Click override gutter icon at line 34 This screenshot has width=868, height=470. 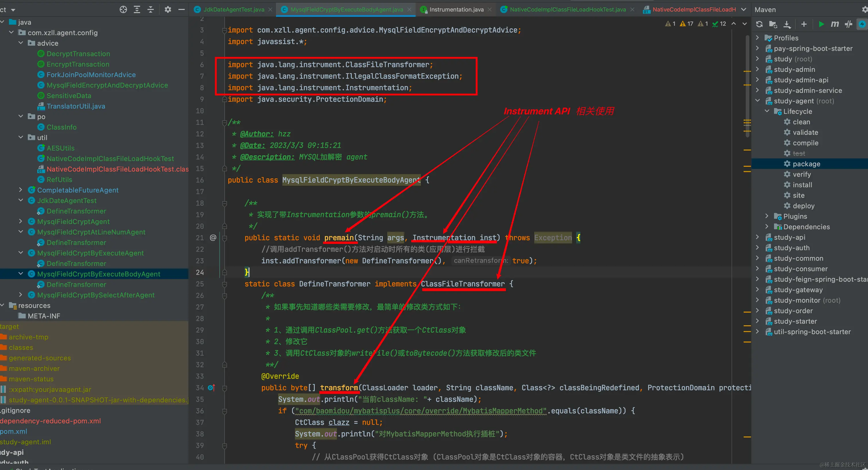pos(211,388)
